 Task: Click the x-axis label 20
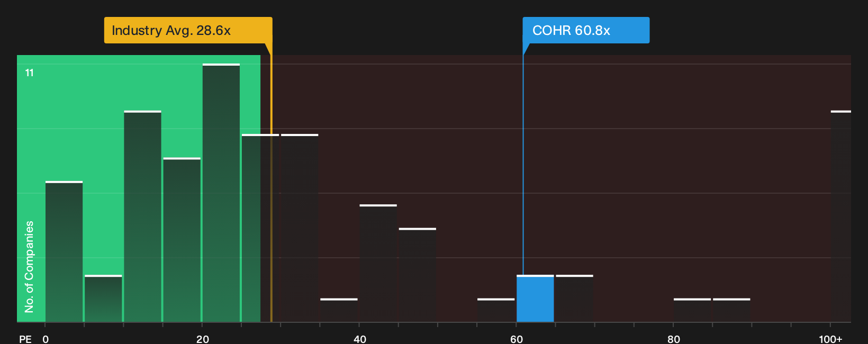[x=203, y=339]
